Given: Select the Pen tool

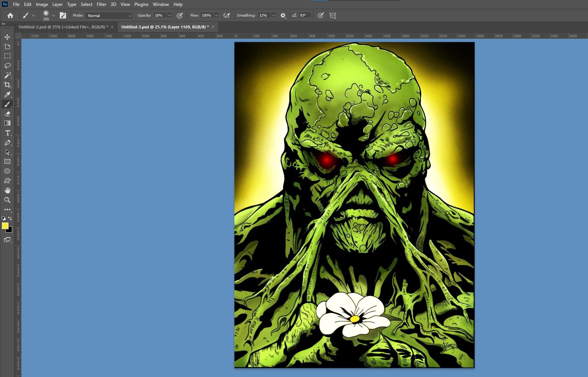Looking at the screenshot, I should point(7,142).
